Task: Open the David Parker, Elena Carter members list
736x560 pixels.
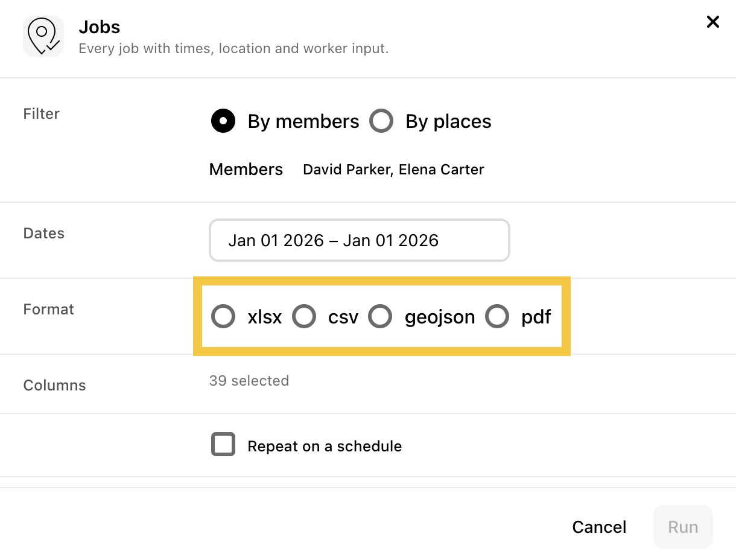Action: [393, 170]
